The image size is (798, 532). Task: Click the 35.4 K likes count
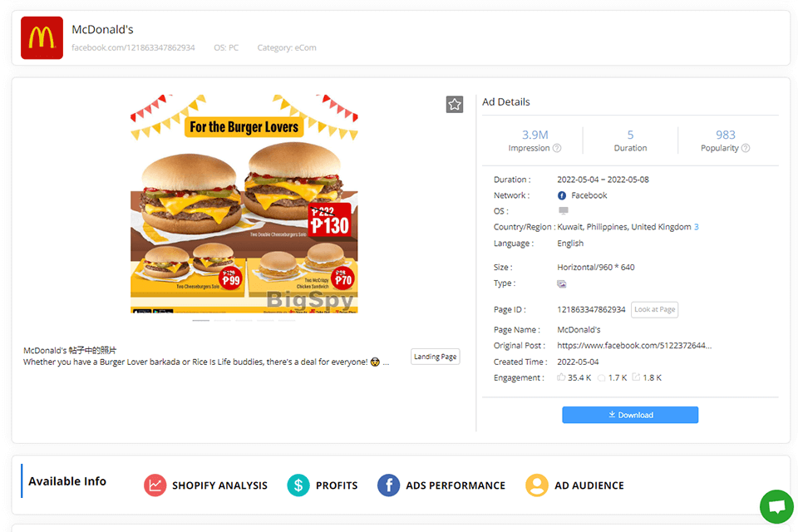[579, 377]
